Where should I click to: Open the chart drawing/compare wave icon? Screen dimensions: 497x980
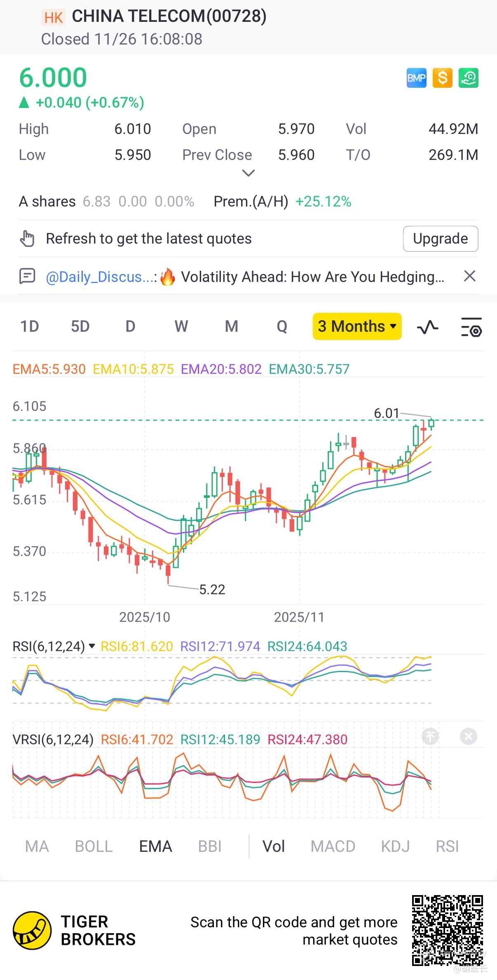[x=428, y=327]
